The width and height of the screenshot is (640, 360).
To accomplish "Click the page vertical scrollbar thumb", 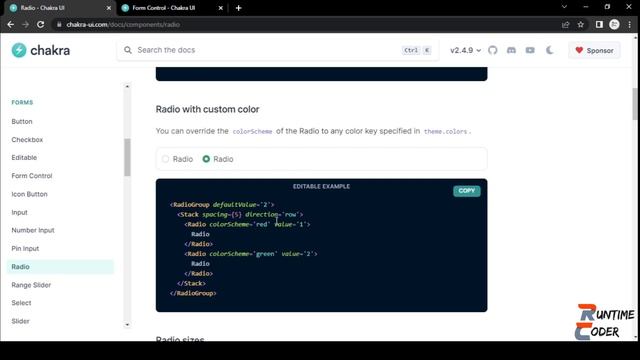I will [x=636, y=104].
